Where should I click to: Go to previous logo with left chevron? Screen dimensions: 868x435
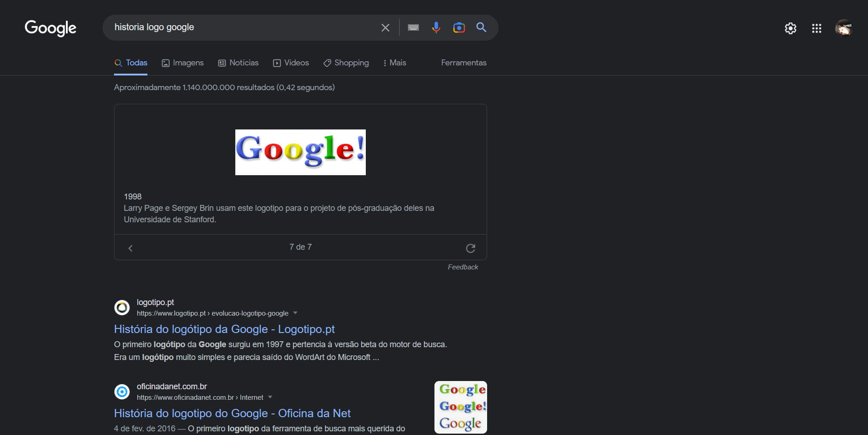[x=130, y=248]
